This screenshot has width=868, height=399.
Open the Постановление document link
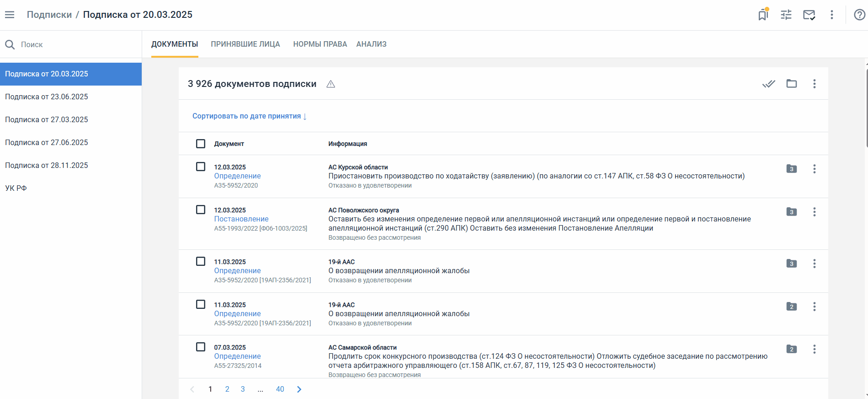(241, 219)
